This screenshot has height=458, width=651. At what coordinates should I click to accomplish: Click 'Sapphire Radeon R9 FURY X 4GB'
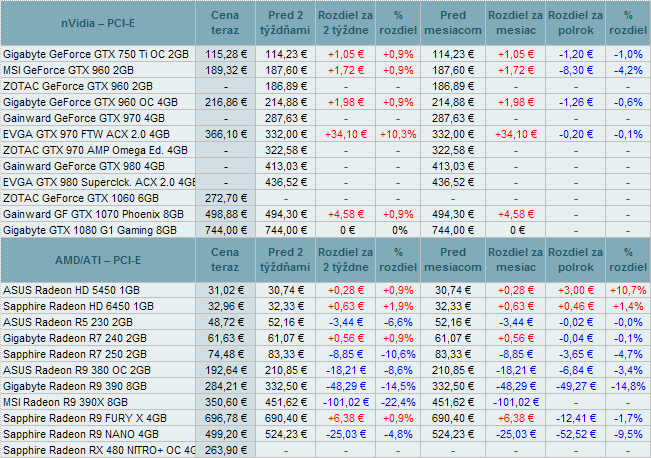(x=85, y=418)
